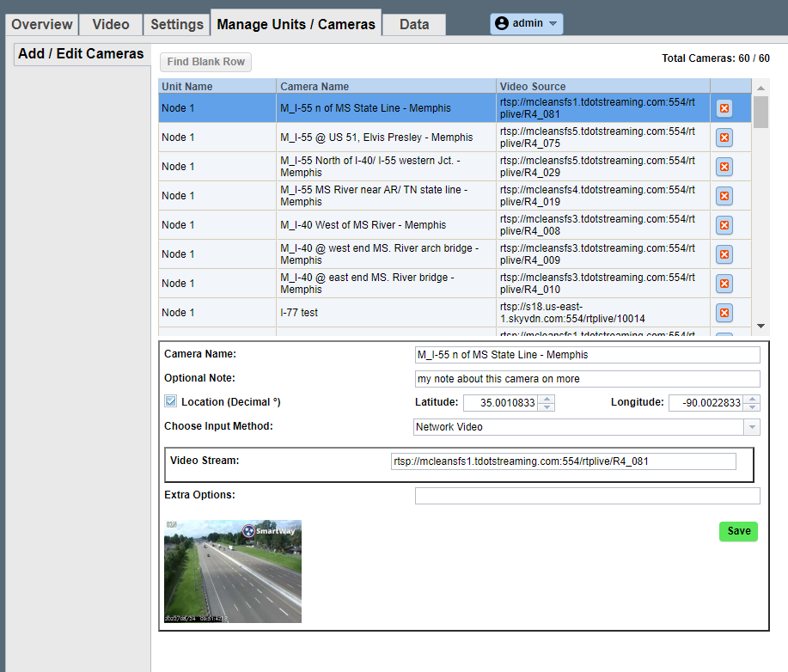Image resolution: width=788 pixels, height=672 pixels.
Task: Sort by the Camera Name column header
Action: [x=386, y=86]
